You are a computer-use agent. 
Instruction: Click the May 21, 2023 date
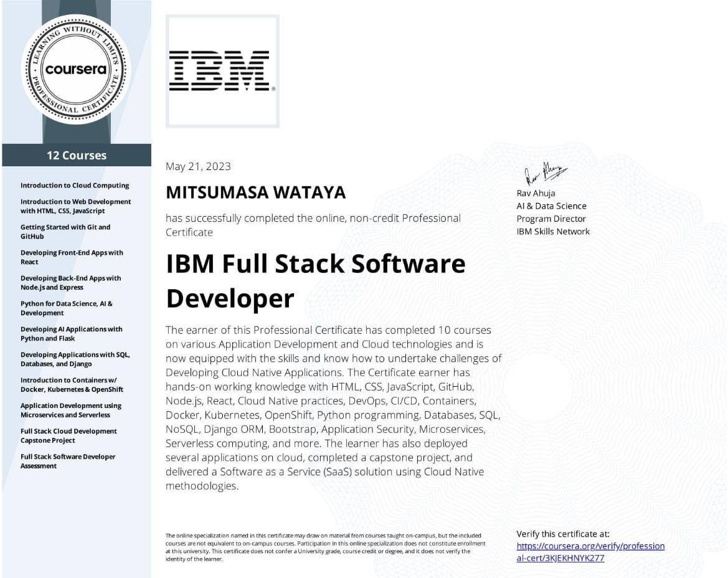pos(198,167)
